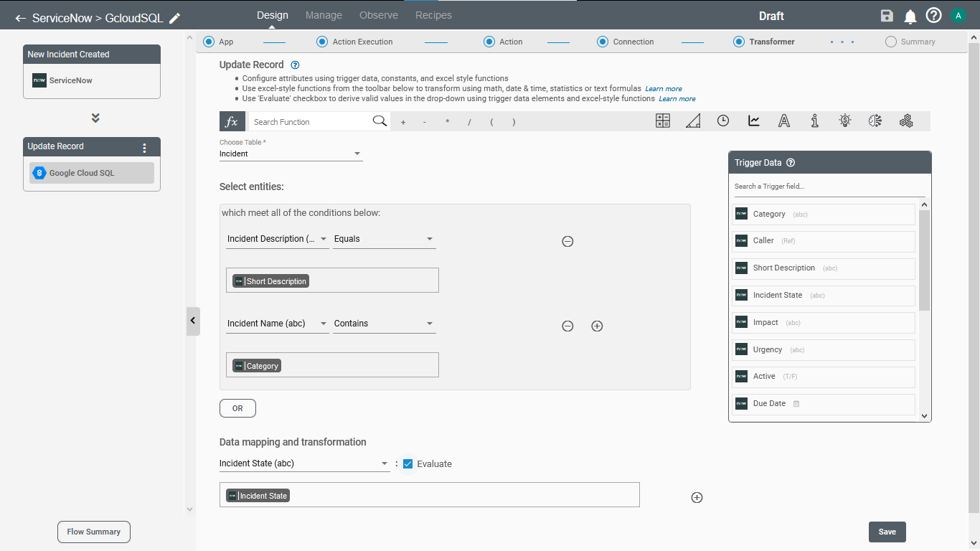
Task: Insert the divide slash operator
Action: pyautogui.click(x=469, y=122)
